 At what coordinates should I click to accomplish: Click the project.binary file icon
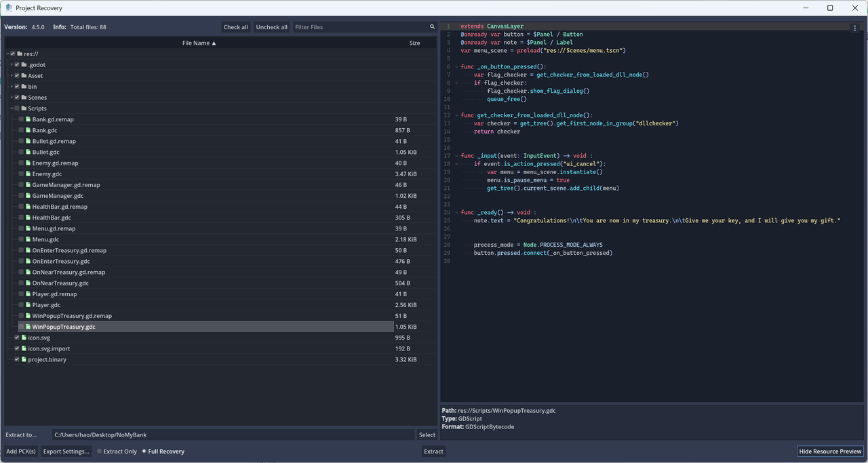[24, 359]
